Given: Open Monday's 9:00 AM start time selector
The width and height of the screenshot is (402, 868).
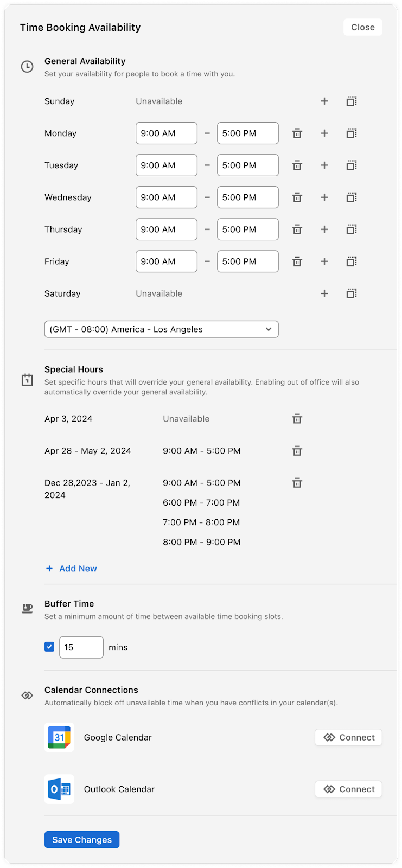Looking at the screenshot, I should click(x=167, y=133).
